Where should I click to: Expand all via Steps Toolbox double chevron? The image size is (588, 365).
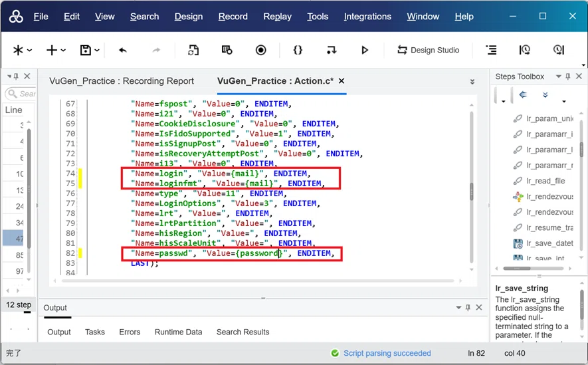pos(545,95)
